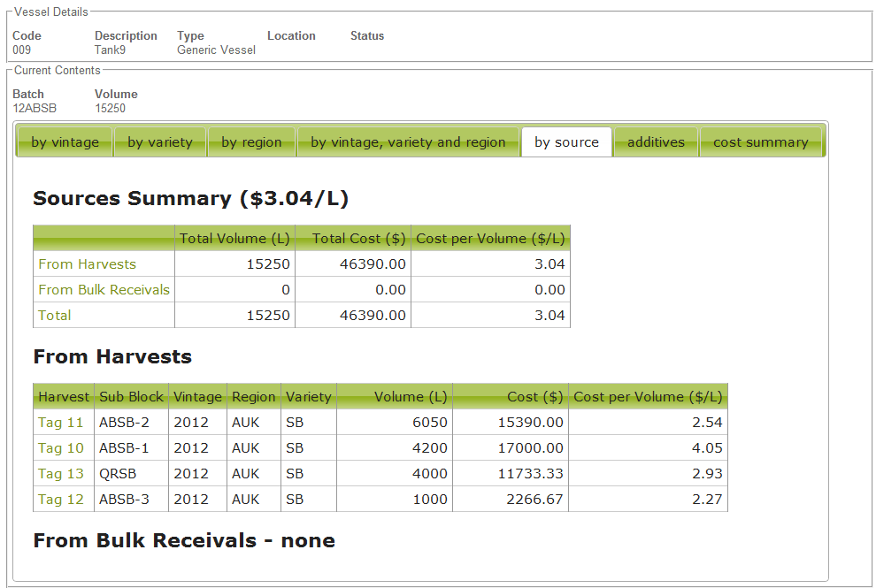This screenshot has width=876, height=588.
Task: Click the 'Variety' column header
Action: pos(309,396)
